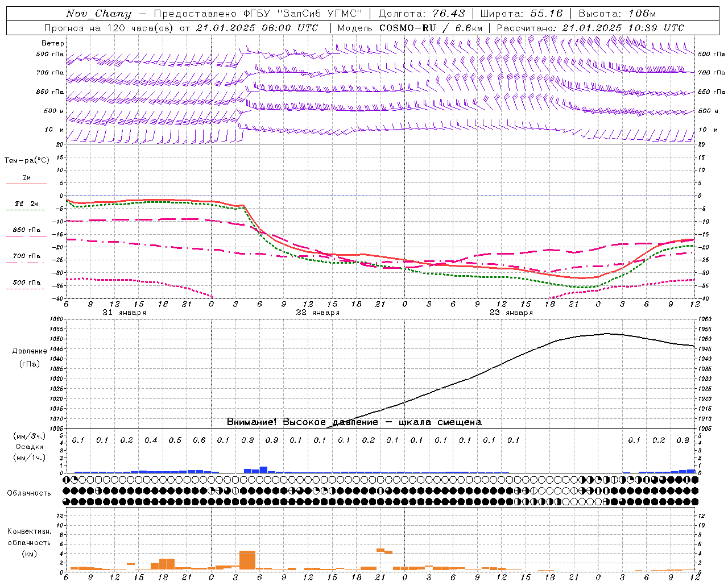Click the "700 гПа" temperature legend entry
The width and height of the screenshot is (728, 582).
click(x=27, y=256)
